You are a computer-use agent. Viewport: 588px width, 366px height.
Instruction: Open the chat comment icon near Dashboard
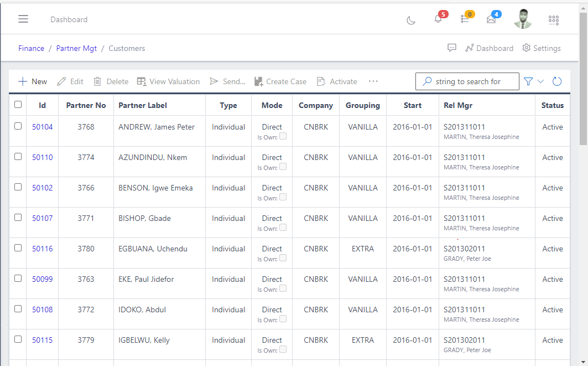452,48
